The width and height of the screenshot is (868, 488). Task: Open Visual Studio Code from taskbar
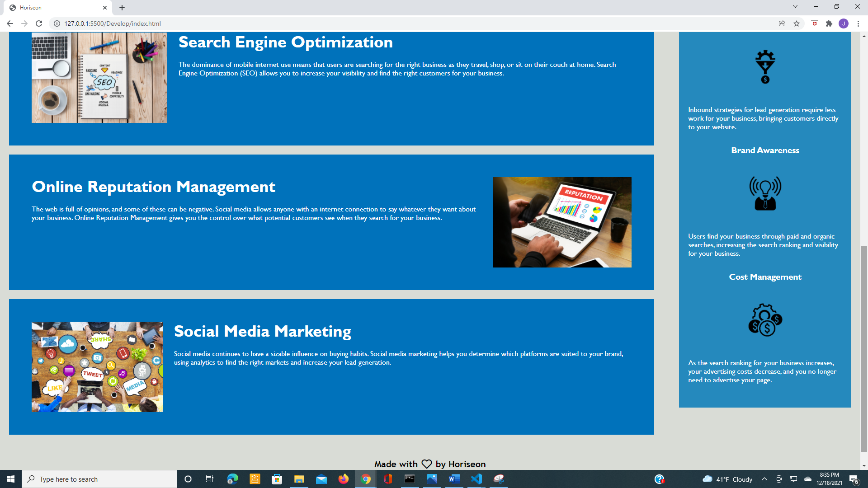(476, 479)
